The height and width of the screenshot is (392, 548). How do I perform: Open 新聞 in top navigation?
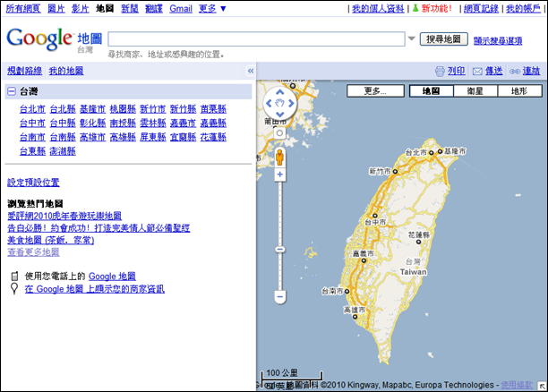[130, 8]
